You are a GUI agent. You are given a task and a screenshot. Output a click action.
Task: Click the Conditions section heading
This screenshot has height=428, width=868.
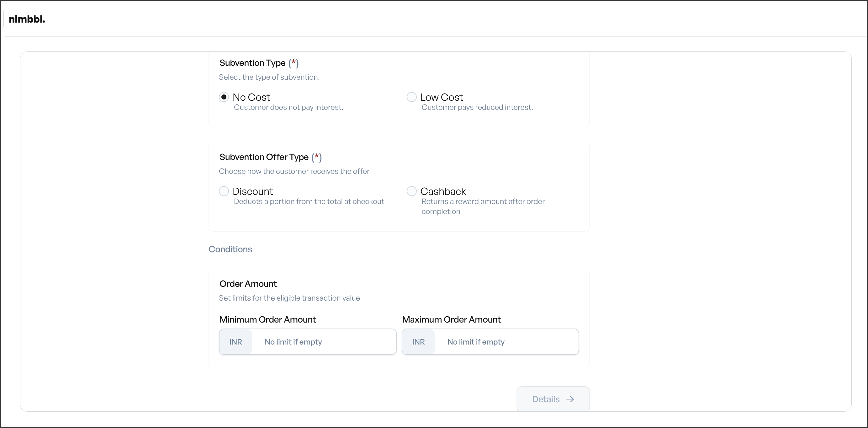[230, 249]
